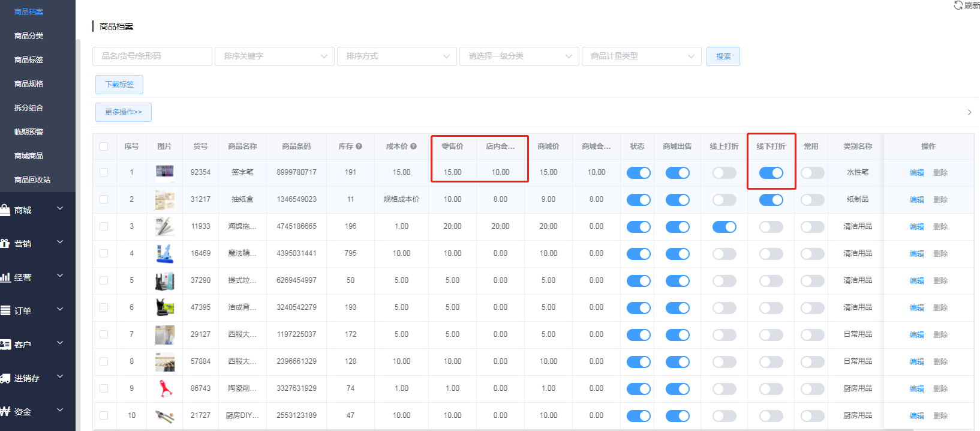Go to 临期预警 sidebar item
The width and height of the screenshot is (980, 431).
[x=29, y=132]
